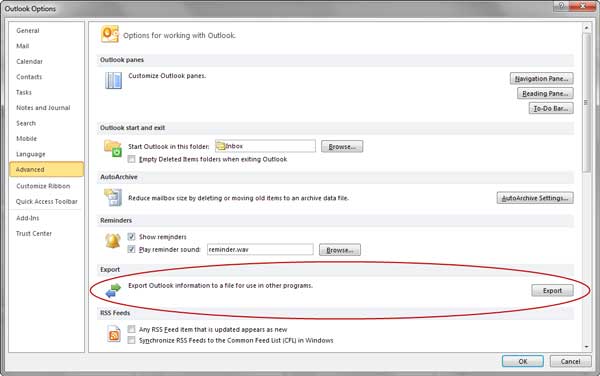Click the start folder icon beside Start Outlook
This screenshot has width=600, height=376.
(113, 148)
